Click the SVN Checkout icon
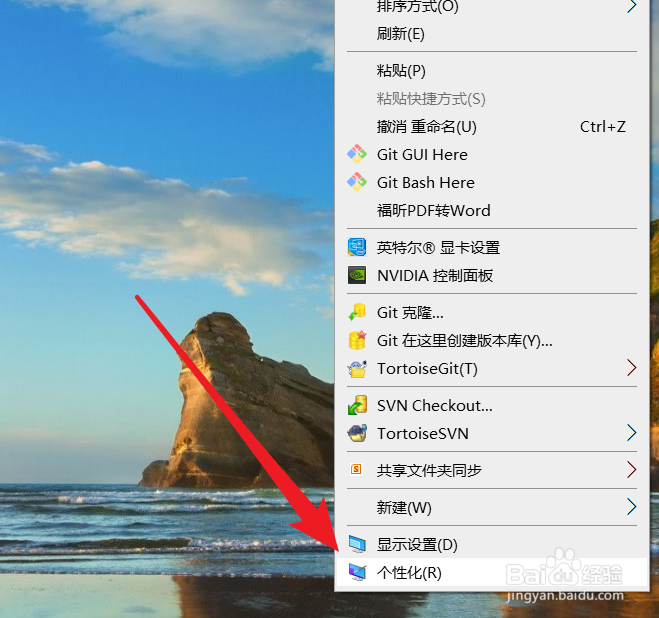The width and height of the screenshot is (659, 618). coord(357,405)
